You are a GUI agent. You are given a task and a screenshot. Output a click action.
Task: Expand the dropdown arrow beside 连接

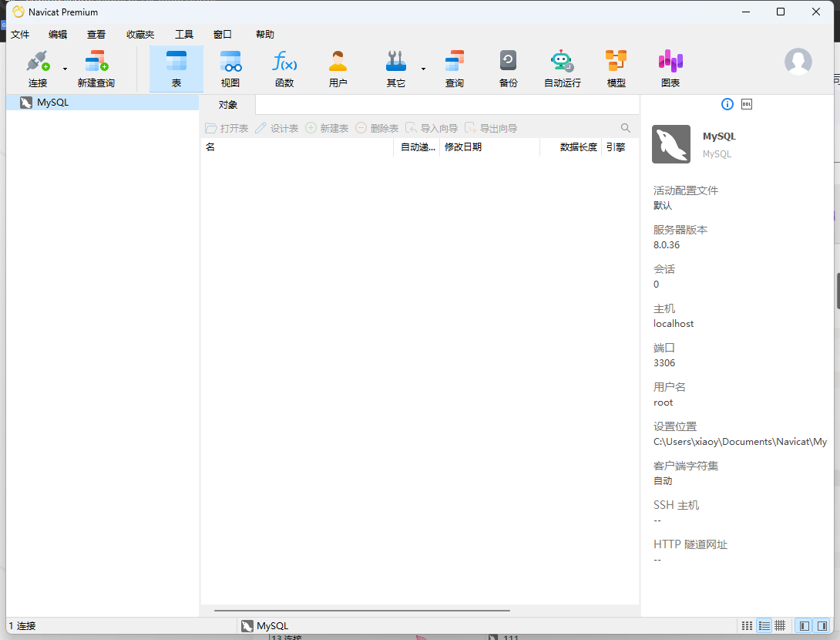coord(65,69)
